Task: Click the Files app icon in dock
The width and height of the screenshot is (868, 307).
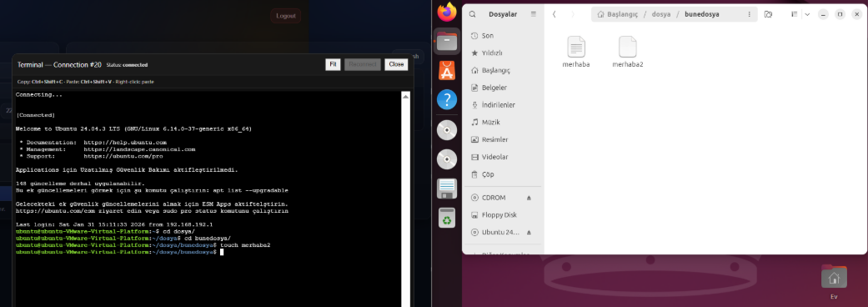Action: point(447,41)
